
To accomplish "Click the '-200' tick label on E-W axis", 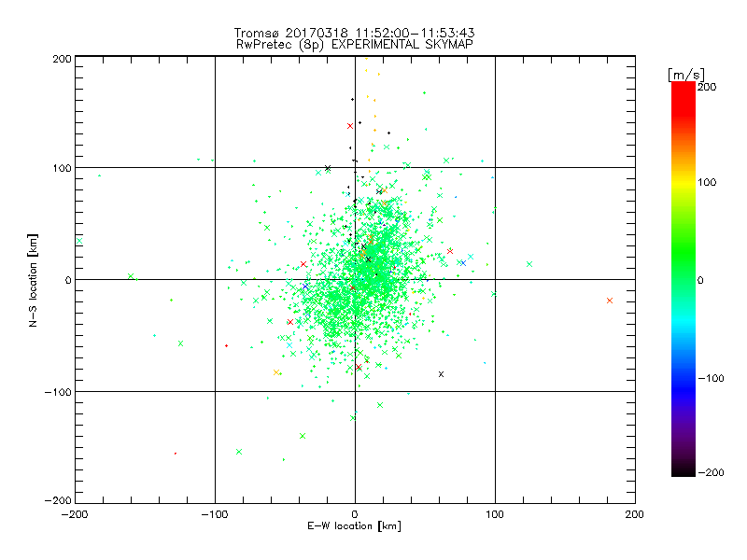I will tap(76, 514).
